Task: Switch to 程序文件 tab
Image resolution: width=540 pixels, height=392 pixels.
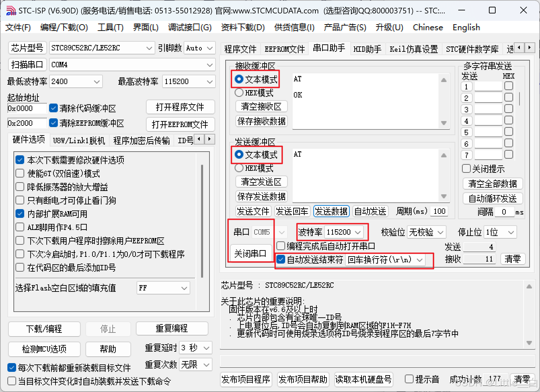Action: click(240, 49)
